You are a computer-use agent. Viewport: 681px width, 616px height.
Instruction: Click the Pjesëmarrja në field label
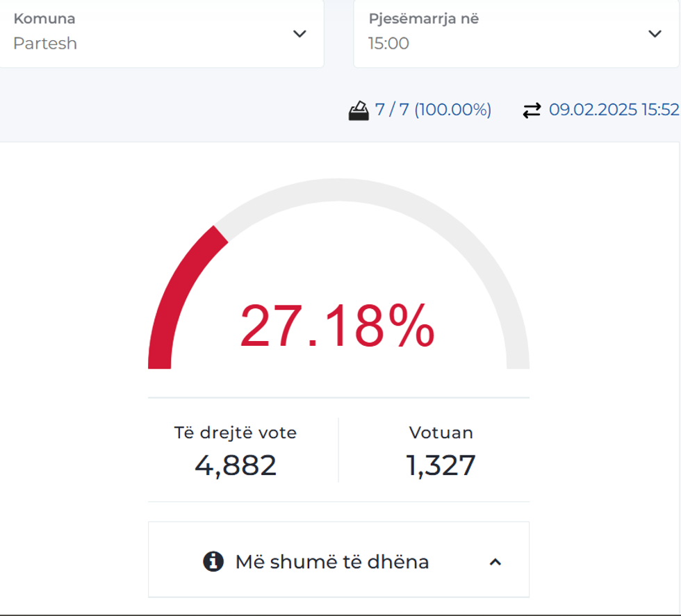[x=423, y=19]
